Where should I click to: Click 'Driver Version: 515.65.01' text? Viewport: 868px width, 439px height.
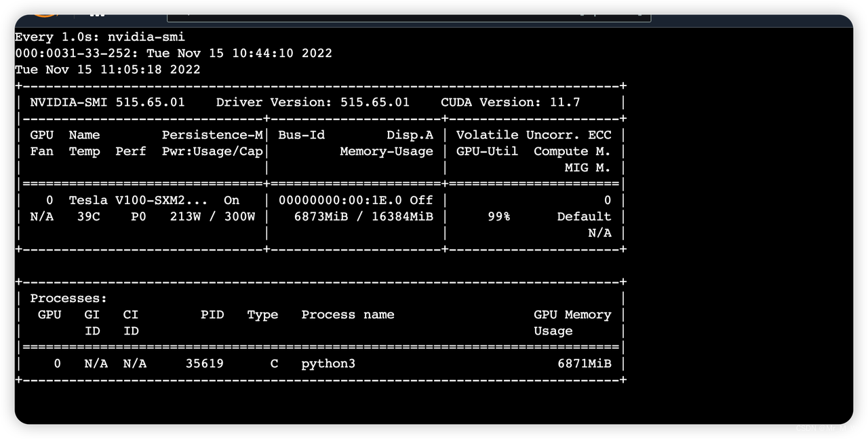(x=313, y=102)
